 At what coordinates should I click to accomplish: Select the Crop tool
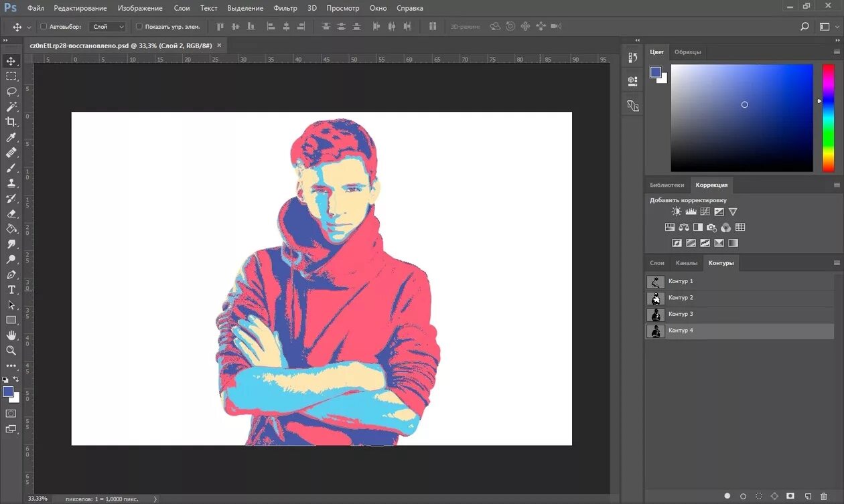11,122
